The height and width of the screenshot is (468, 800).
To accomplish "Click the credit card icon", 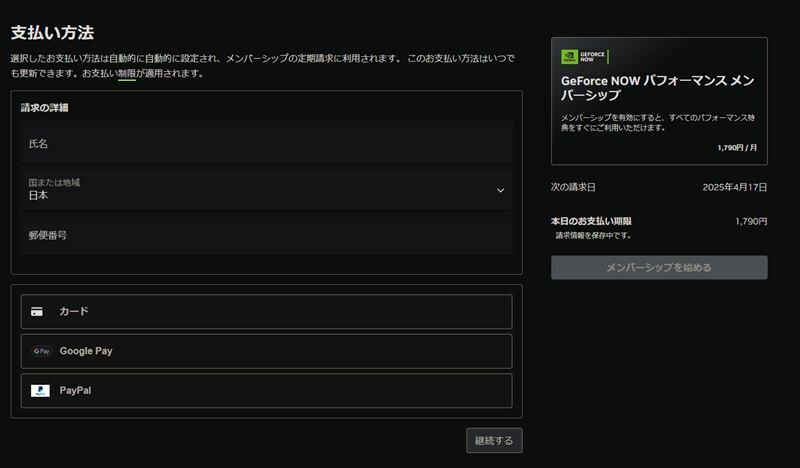I will click(x=37, y=311).
